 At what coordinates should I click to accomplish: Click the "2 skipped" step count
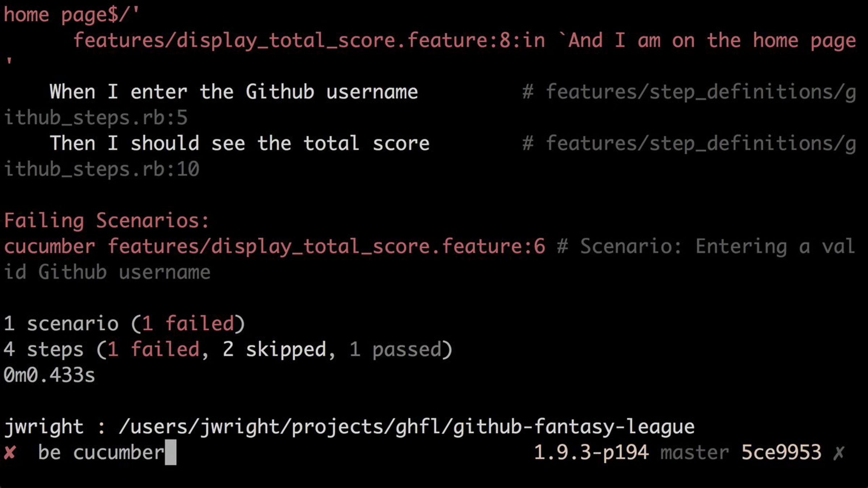[x=274, y=350]
